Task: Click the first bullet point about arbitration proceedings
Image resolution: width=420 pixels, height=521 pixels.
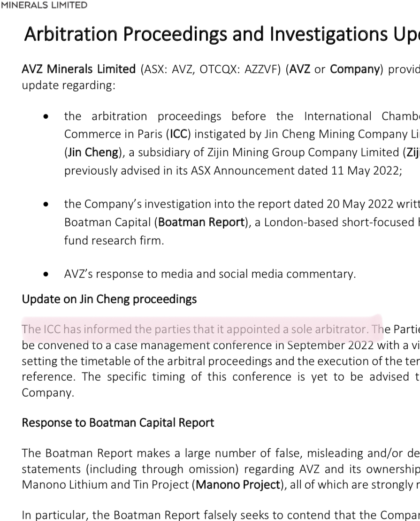Action: (46, 116)
